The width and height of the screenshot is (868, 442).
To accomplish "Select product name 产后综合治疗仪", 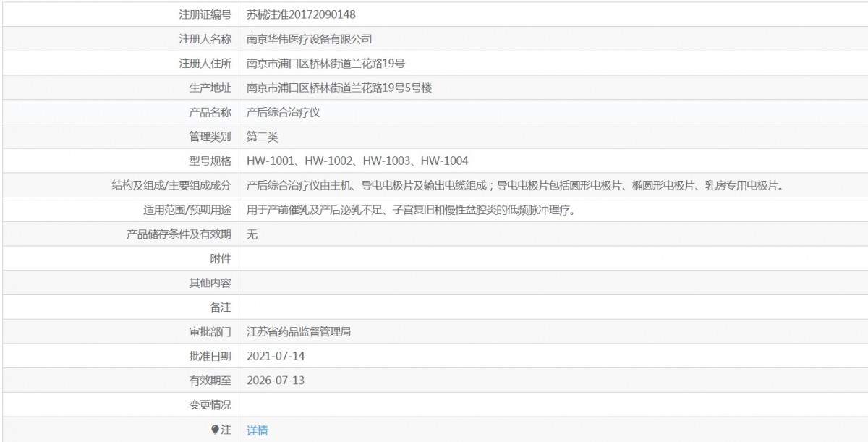I will tap(283, 112).
